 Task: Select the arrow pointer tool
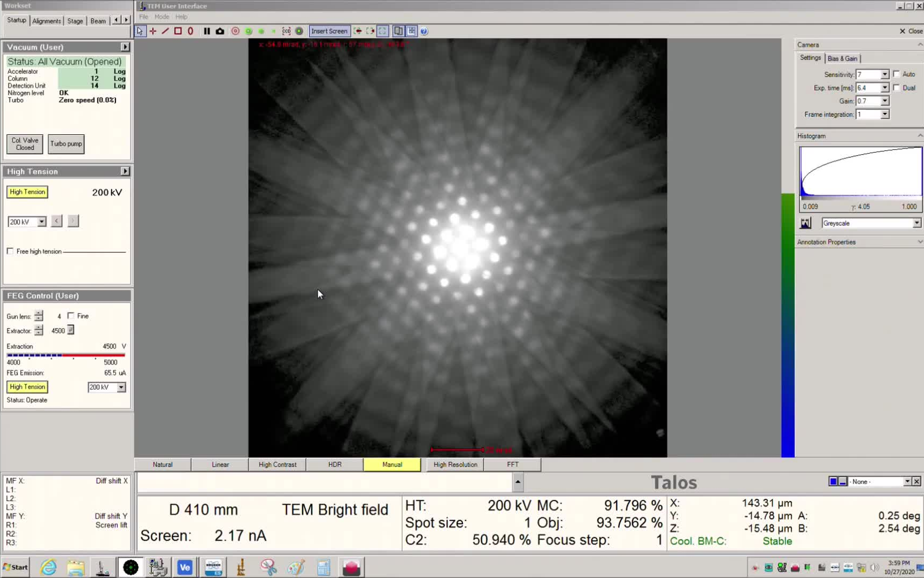[x=140, y=31]
